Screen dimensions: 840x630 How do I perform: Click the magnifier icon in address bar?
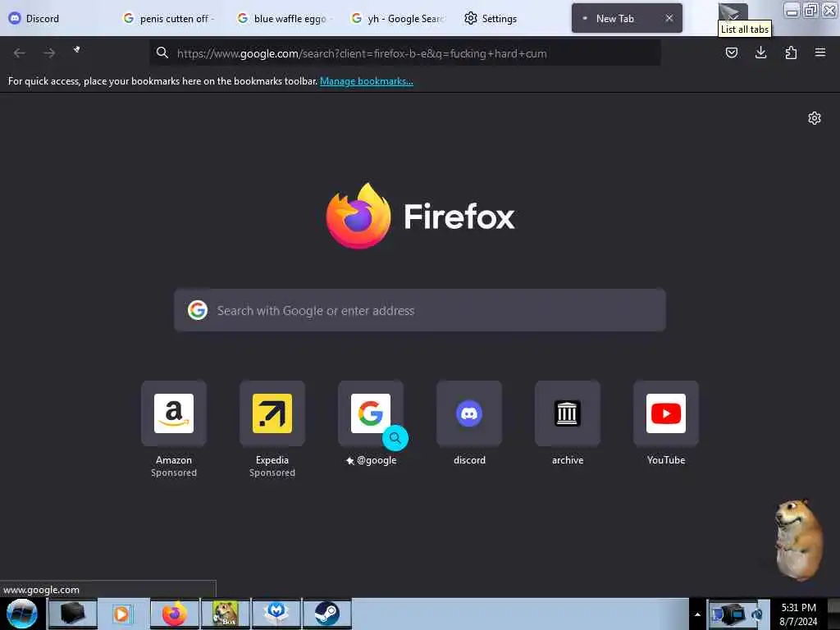[x=162, y=52]
